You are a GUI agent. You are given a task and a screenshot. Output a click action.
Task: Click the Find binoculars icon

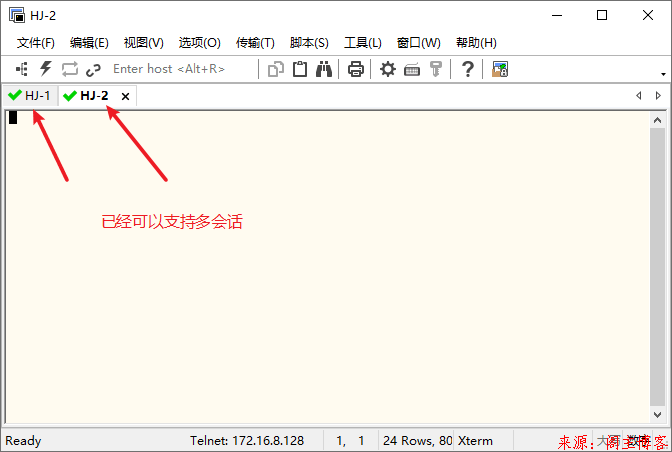pos(324,69)
